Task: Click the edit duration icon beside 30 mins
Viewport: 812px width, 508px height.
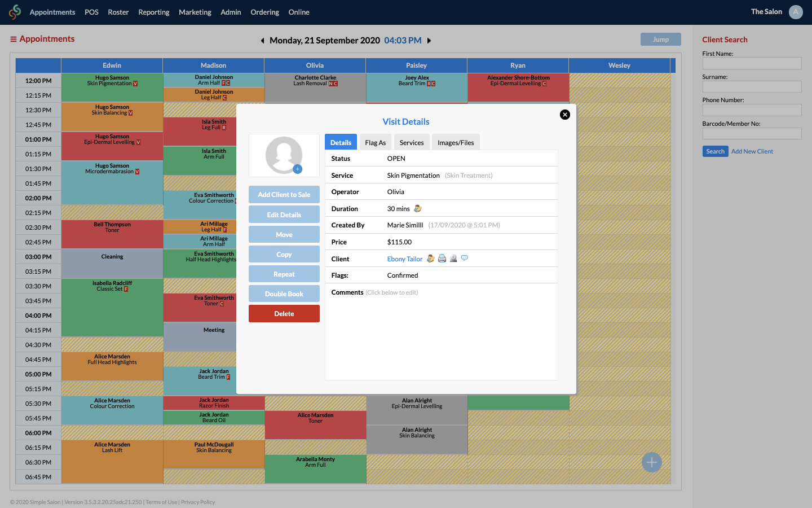Action: pos(418,208)
